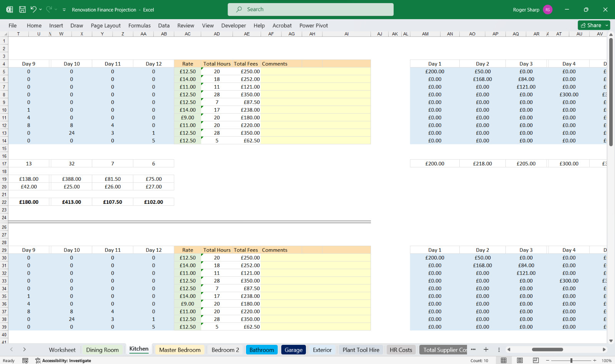Viewport: 615px width, 364px height.
Task: Click the Save icon in title bar
Action: pyautogui.click(x=22, y=10)
